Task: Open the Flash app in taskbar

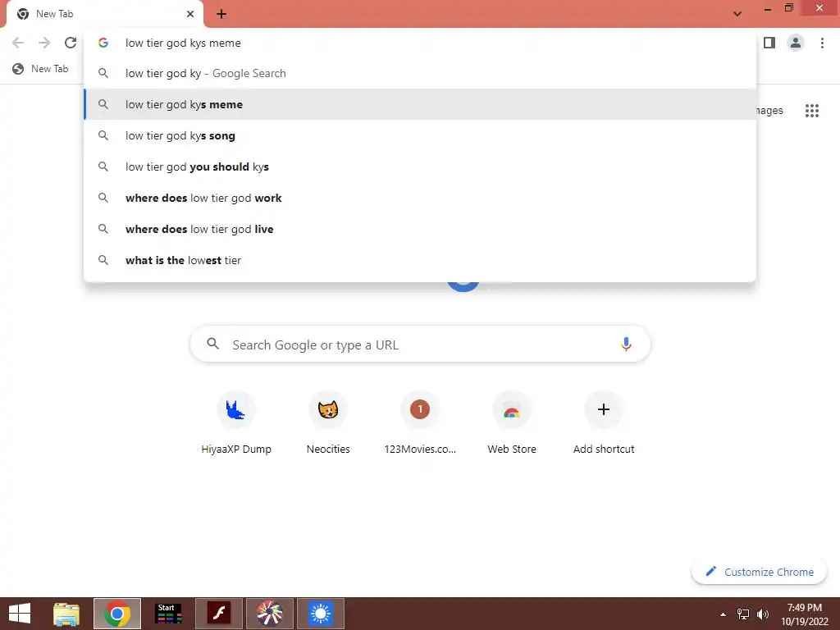Action: click(219, 614)
